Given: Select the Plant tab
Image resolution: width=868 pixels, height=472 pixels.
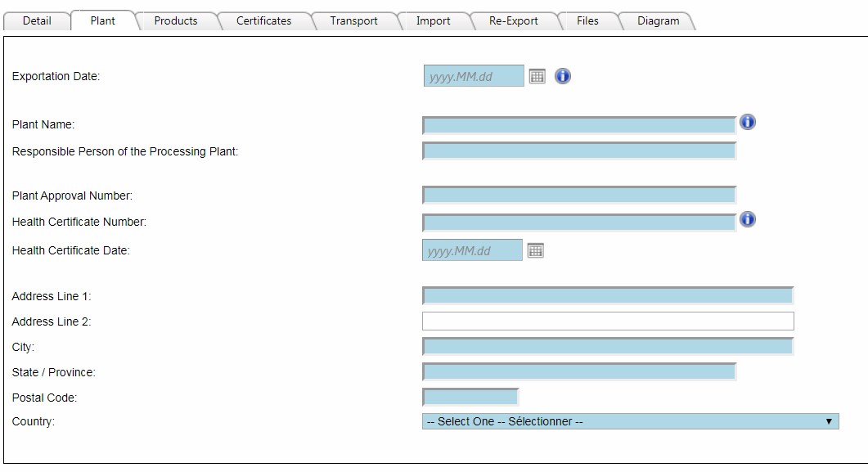Looking at the screenshot, I should (103, 21).
